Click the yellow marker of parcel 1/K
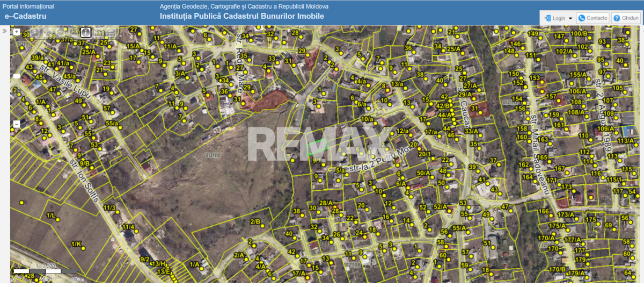This screenshot has width=644, height=287. pos(83,248)
